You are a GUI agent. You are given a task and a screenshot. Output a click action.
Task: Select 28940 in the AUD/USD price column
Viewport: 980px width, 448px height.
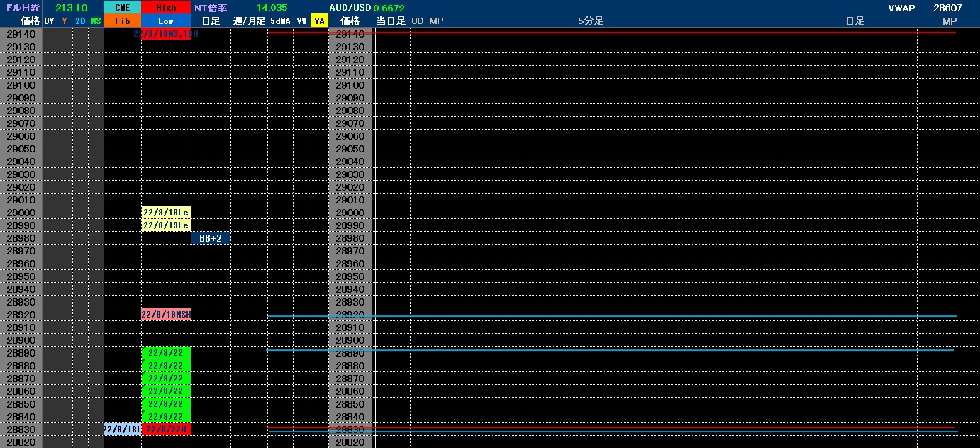tap(350, 289)
